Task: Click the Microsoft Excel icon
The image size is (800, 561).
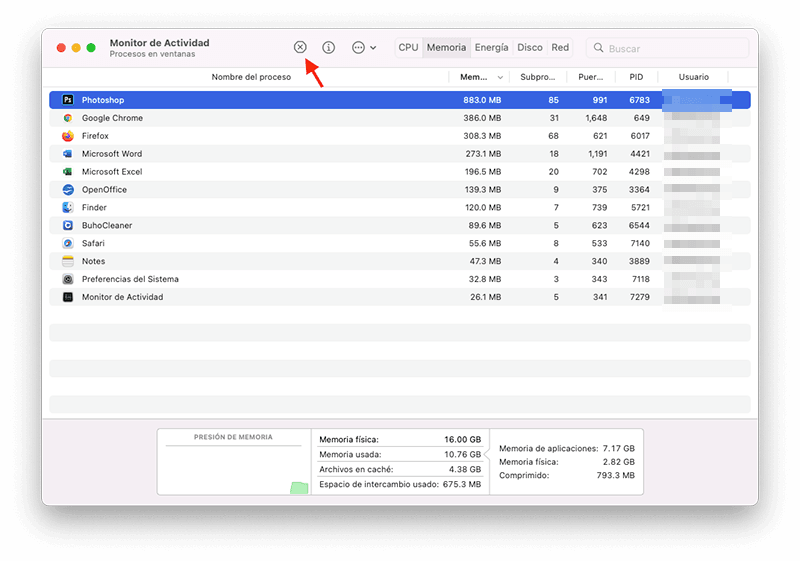Action: pyautogui.click(x=68, y=171)
